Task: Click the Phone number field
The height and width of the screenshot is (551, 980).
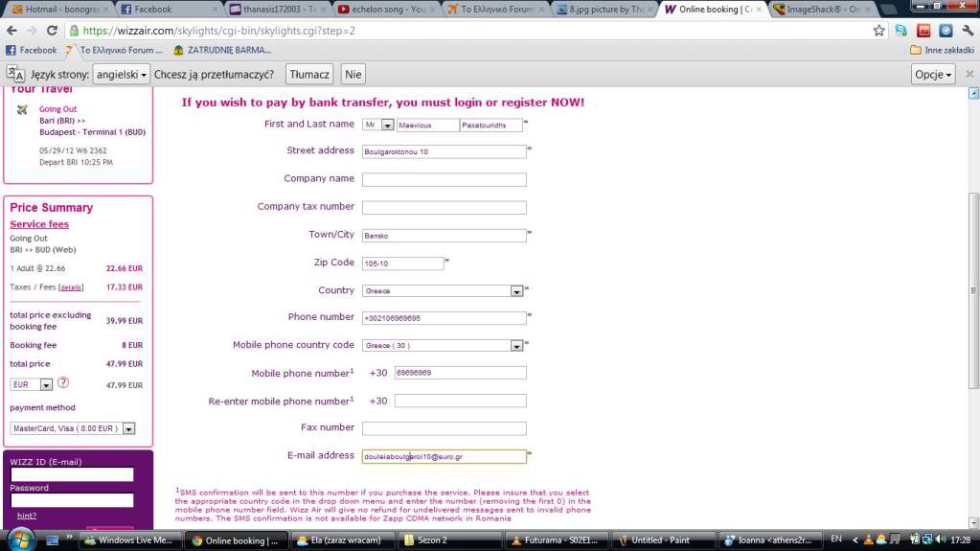Action: (x=444, y=318)
